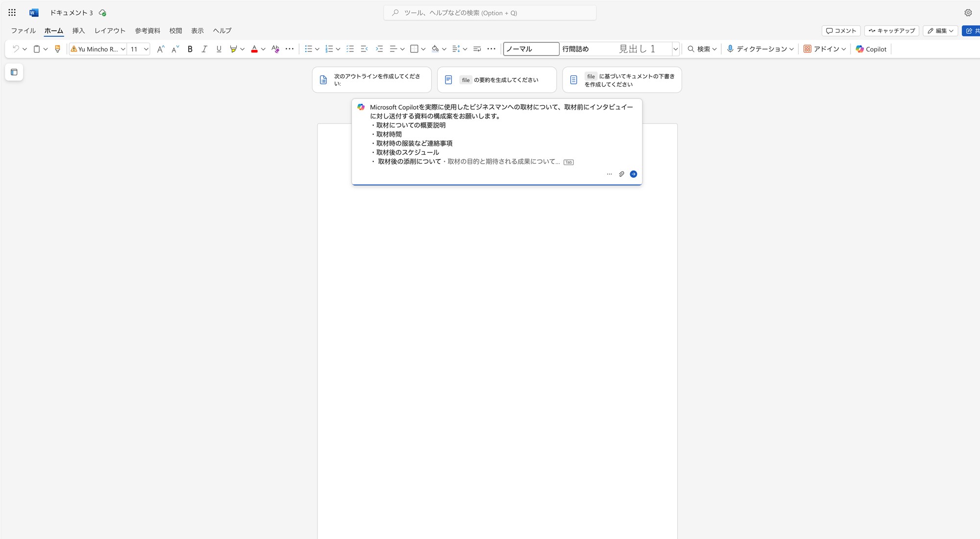The image size is (980, 539).
Task: Attach a file with paperclip icon
Action: [621, 174]
